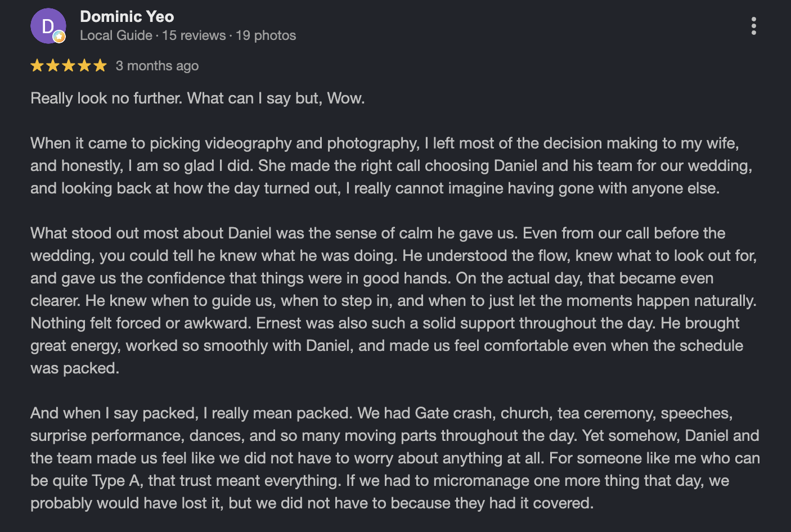Click the paragraph starting "When it came to picking"
The image size is (791, 532).
(392, 165)
